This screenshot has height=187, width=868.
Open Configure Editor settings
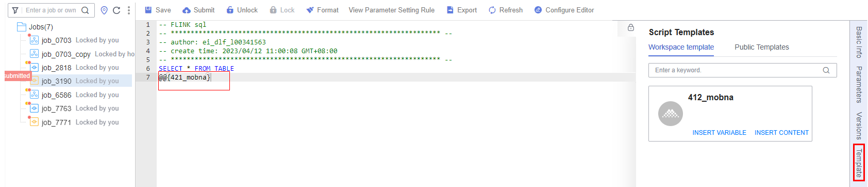pos(564,10)
